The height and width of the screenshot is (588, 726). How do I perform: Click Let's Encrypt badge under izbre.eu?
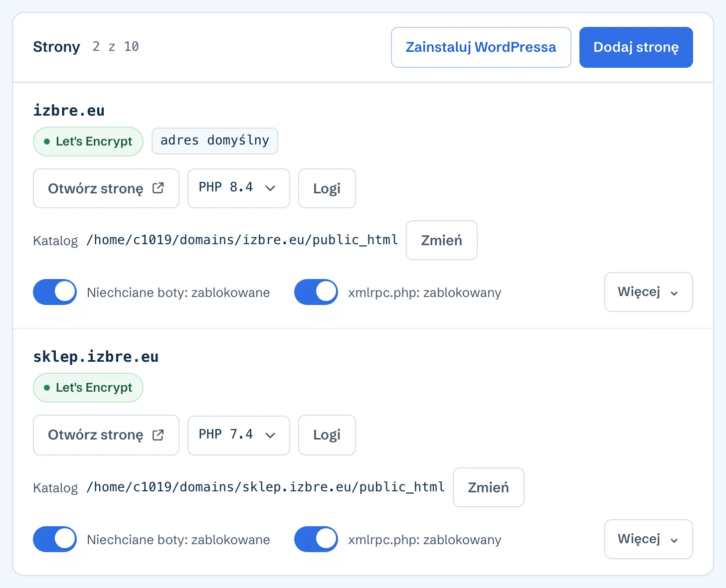88,142
